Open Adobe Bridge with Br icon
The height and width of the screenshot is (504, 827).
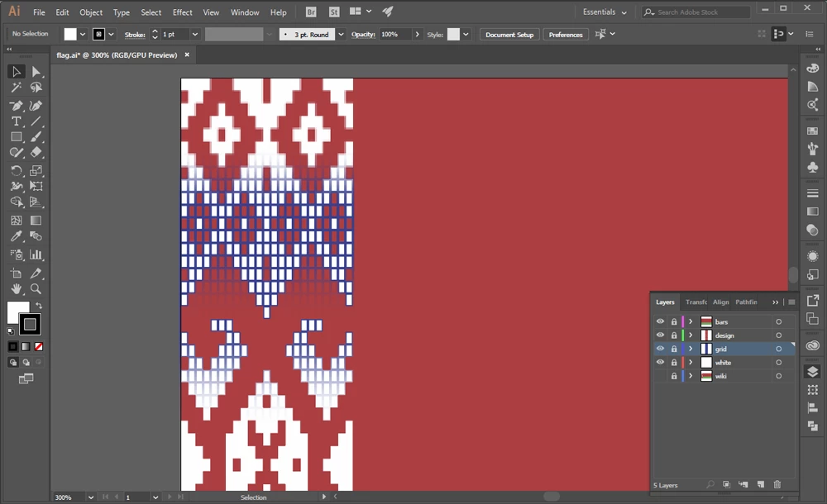coord(311,12)
